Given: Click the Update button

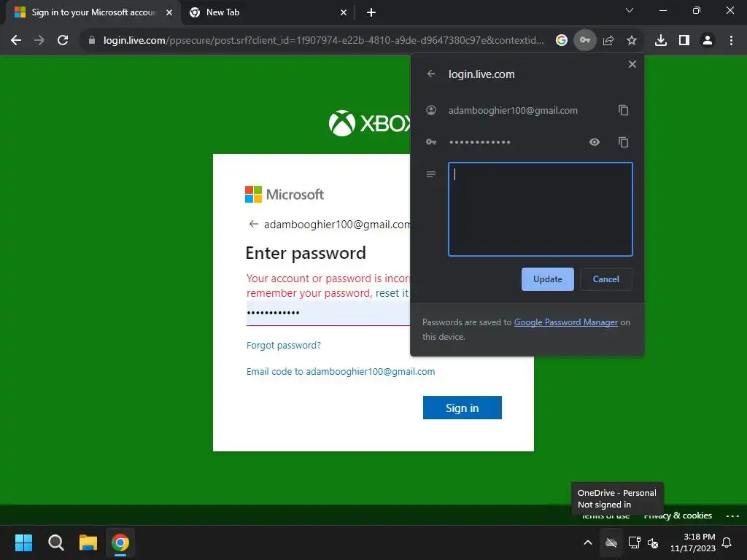Looking at the screenshot, I should [547, 279].
